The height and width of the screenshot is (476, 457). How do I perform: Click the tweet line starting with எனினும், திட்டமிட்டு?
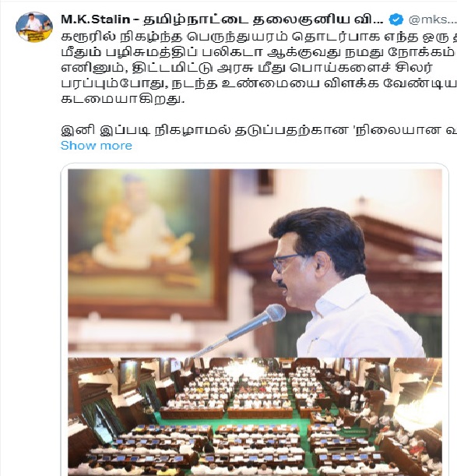[x=247, y=68]
